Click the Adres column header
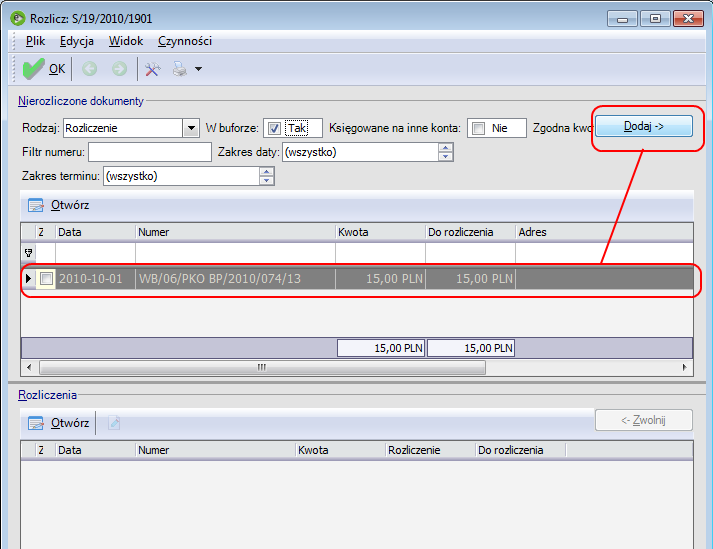 [604, 232]
